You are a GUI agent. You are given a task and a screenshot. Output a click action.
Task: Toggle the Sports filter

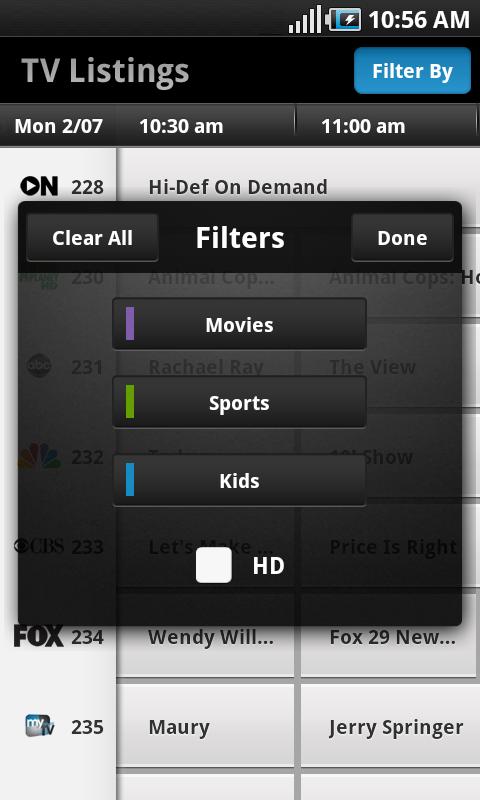(239, 403)
